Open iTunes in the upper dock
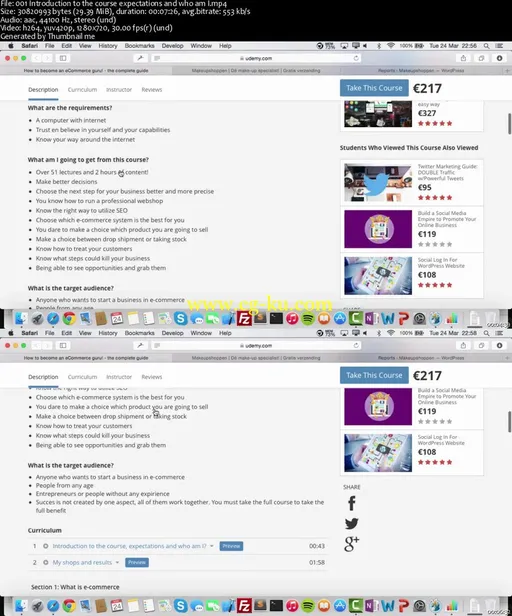Image resolution: width=512 pixels, height=616 pixels. 292,319
